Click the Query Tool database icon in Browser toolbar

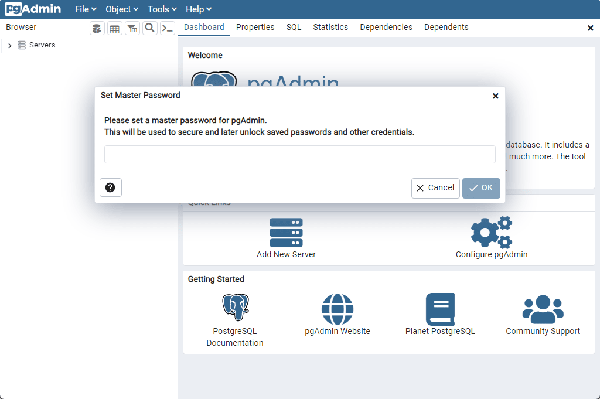pos(97,28)
